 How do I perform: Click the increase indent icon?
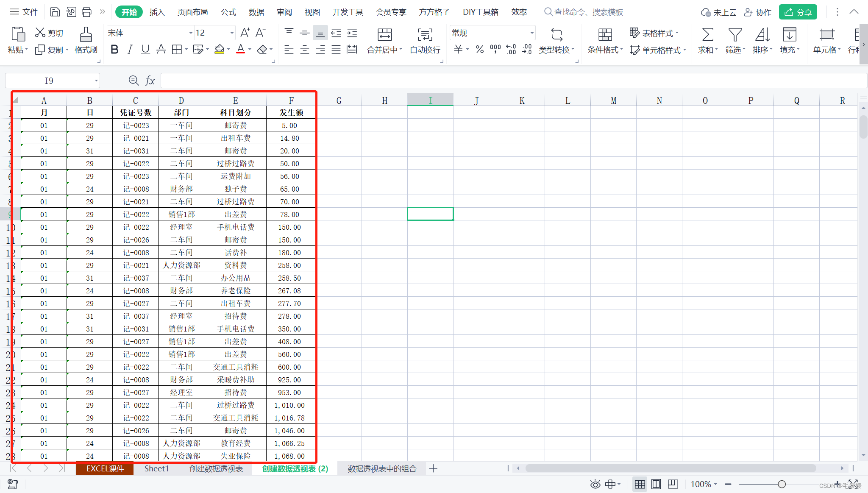click(352, 33)
